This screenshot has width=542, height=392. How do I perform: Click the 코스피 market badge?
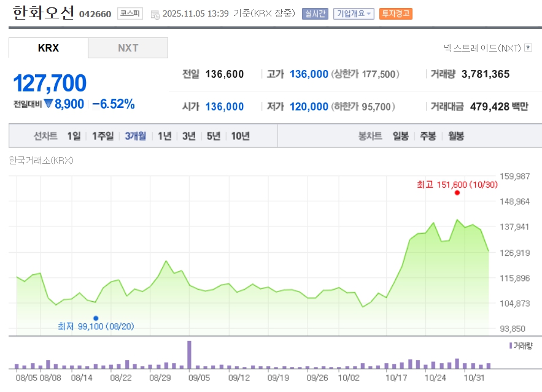130,13
